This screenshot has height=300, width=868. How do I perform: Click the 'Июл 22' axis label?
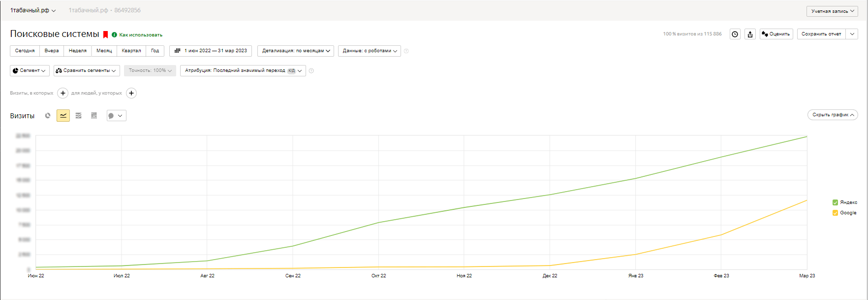point(122,276)
